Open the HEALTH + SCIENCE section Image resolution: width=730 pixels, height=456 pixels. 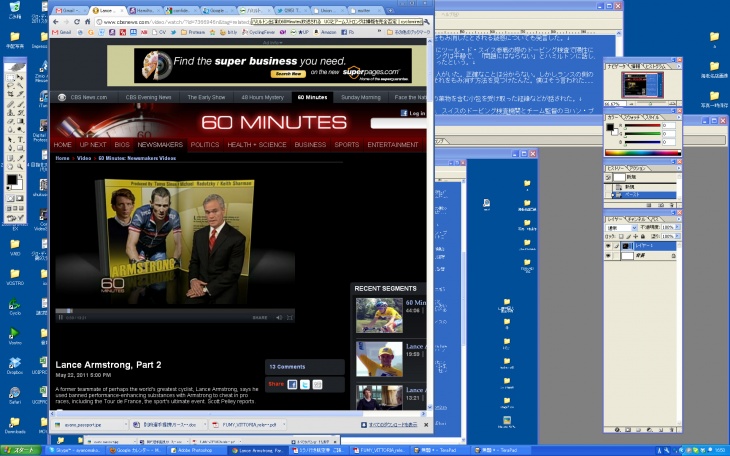coord(257,145)
